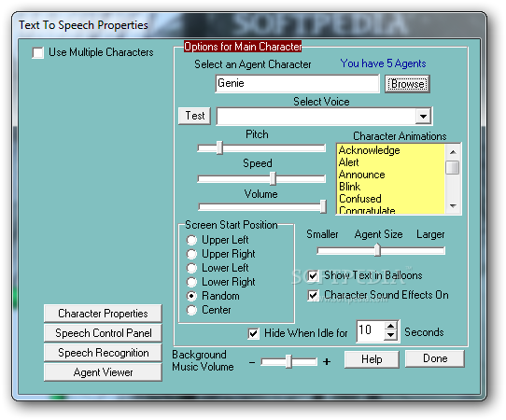
Task: Open Speech Recognition settings
Action: [103, 353]
